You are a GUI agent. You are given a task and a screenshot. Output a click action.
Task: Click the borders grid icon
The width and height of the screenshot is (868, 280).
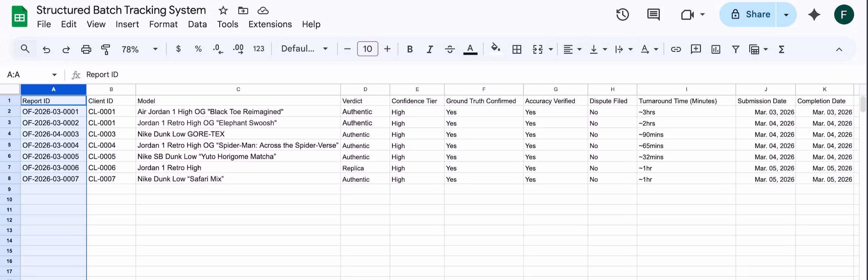pos(517,49)
